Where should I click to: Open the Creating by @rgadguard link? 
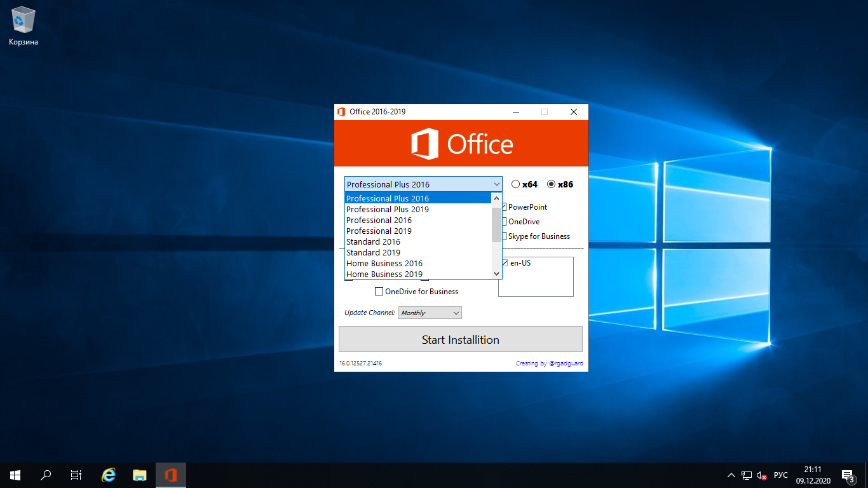pyautogui.click(x=550, y=363)
